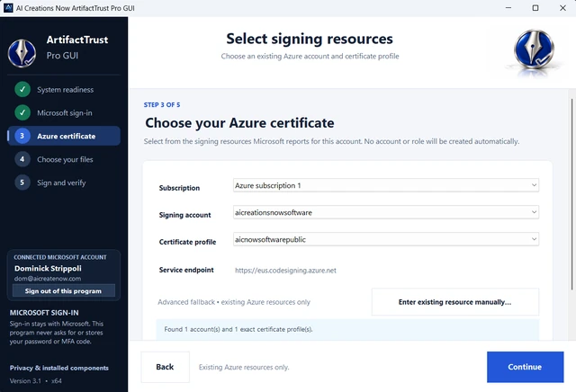
Task: Click the ArtifactTrust pen logo in sidebar
Action: [x=22, y=53]
